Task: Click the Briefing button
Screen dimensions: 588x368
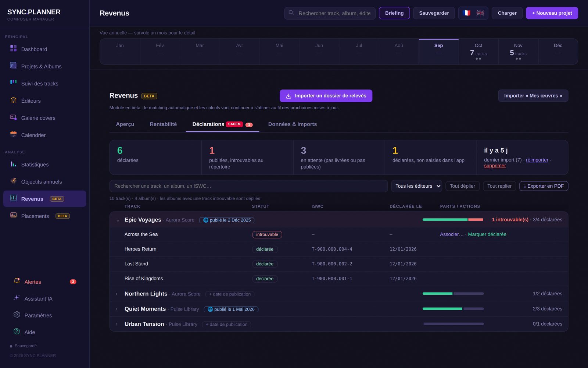Action: [x=394, y=13]
